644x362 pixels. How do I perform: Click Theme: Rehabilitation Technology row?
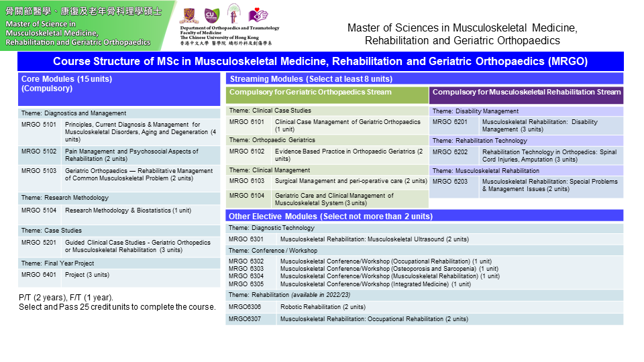(x=526, y=141)
